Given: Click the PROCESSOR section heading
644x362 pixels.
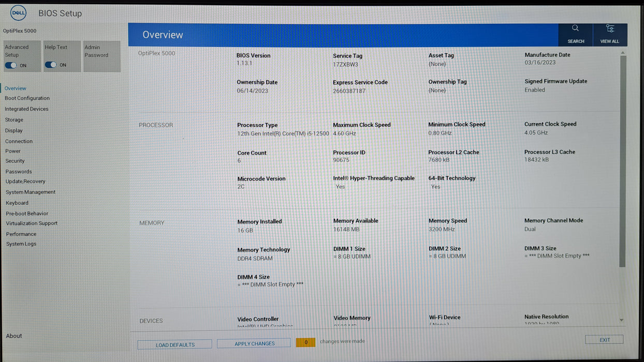Looking at the screenshot, I should (x=156, y=125).
